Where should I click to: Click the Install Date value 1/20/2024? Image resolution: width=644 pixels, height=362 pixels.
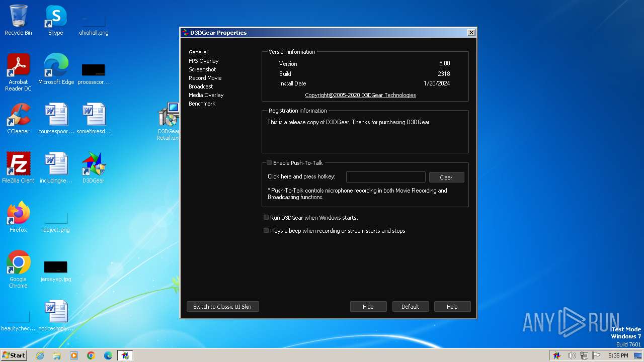437,83
